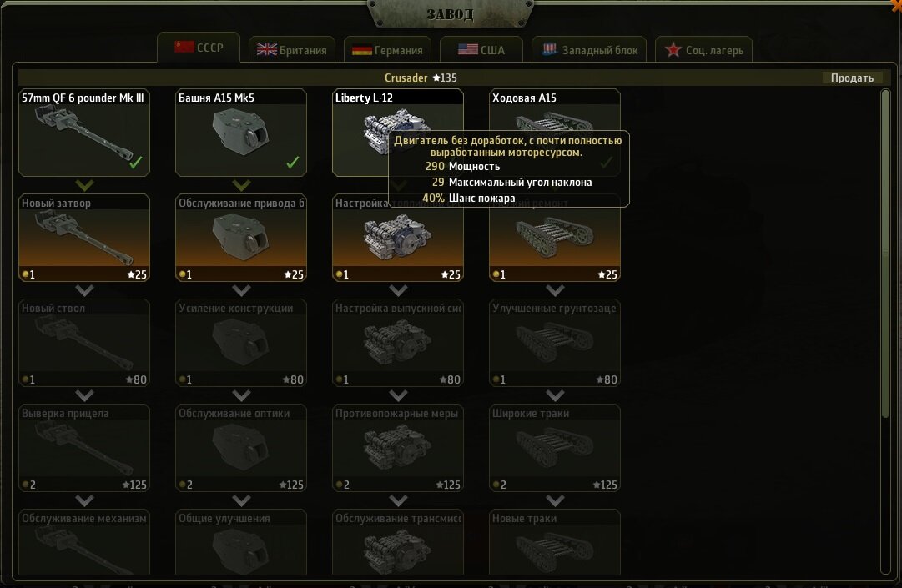902x588 pixels.
Task: Toggle the checkmark on the Ходовая A15 card
Action: (607, 163)
